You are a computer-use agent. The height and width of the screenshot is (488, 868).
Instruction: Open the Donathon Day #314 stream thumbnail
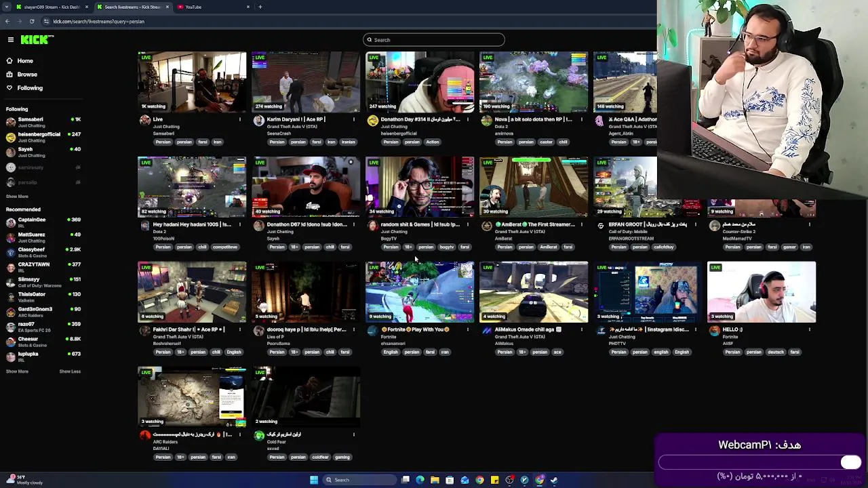tap(420, 82)
